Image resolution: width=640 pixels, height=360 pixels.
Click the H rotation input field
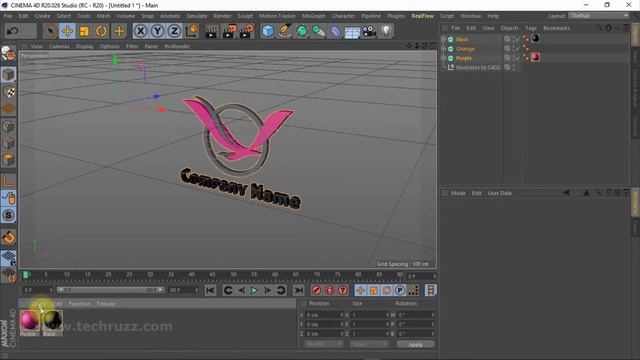416,315
